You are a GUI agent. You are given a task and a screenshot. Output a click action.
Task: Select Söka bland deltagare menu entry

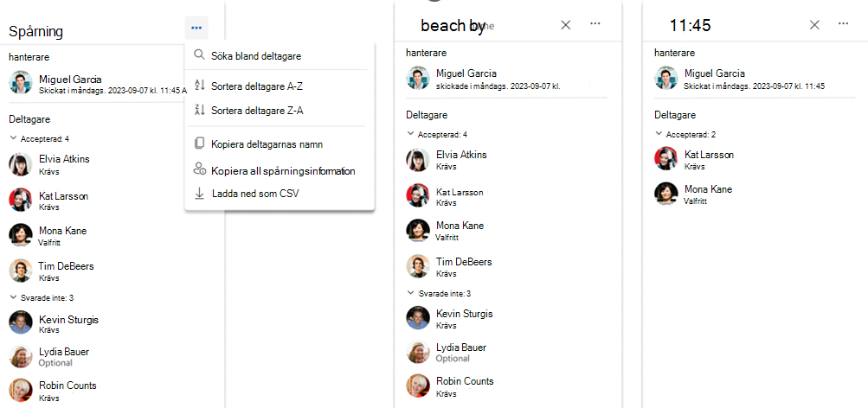point(280,56)
